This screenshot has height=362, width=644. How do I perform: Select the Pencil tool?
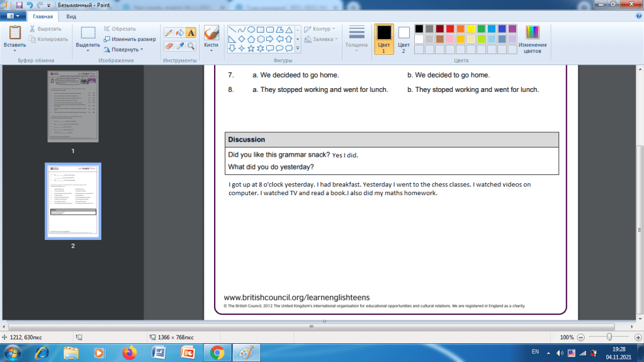169,33
